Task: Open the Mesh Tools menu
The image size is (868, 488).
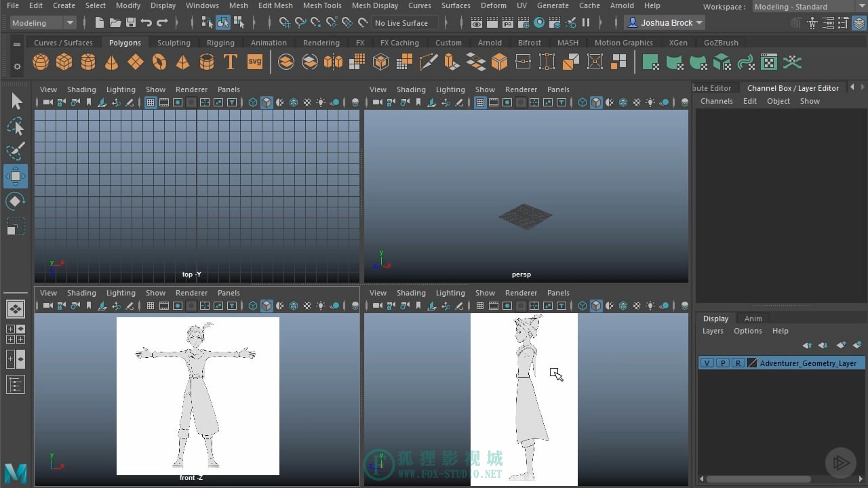Action: click(x=322, y=5)
